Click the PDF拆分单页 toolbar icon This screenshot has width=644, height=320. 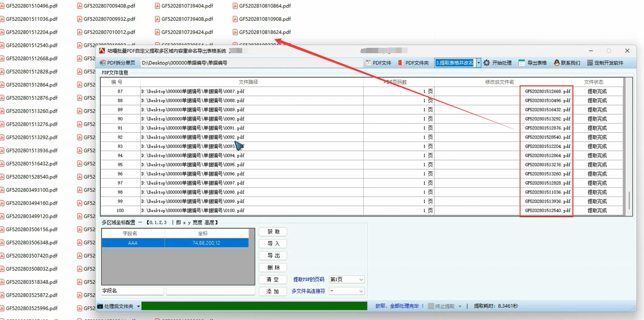point(103,63)
